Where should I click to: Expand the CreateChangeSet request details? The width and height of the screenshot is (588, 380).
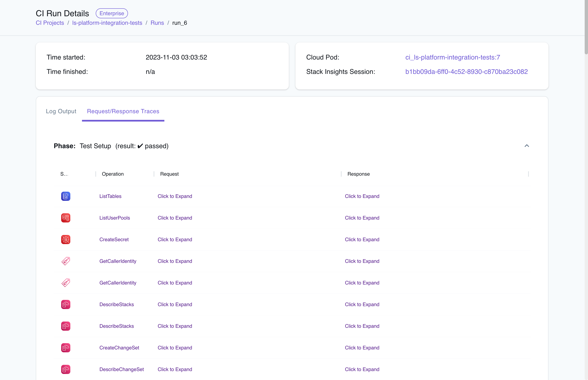[x=175, y=348]
